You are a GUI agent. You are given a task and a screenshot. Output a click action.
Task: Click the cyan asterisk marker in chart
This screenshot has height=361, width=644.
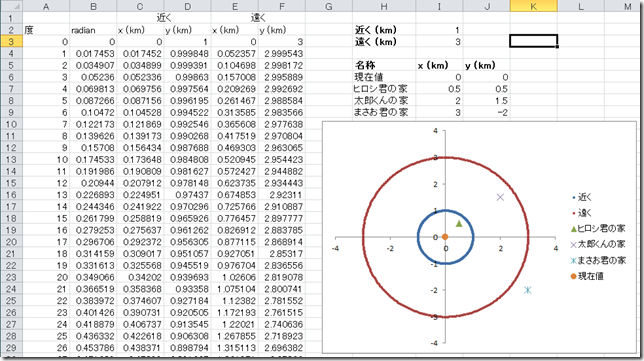[x=528, y=290]
